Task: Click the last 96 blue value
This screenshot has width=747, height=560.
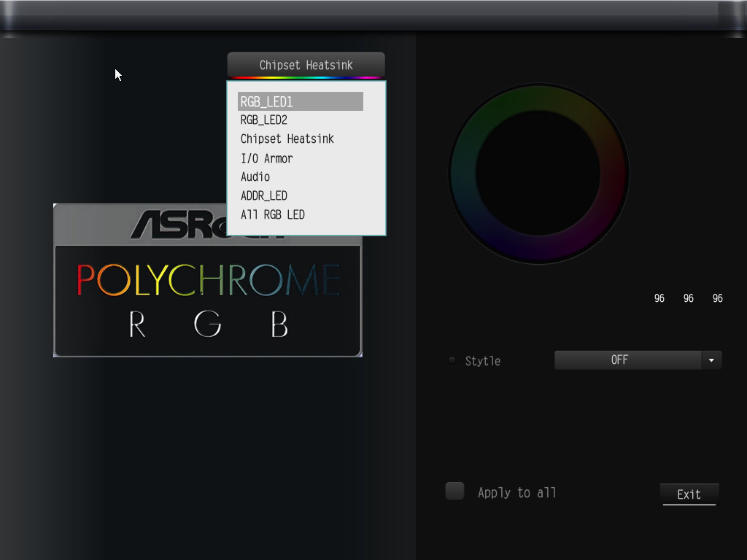Action: pyautogui.click(x=718, y=298)
